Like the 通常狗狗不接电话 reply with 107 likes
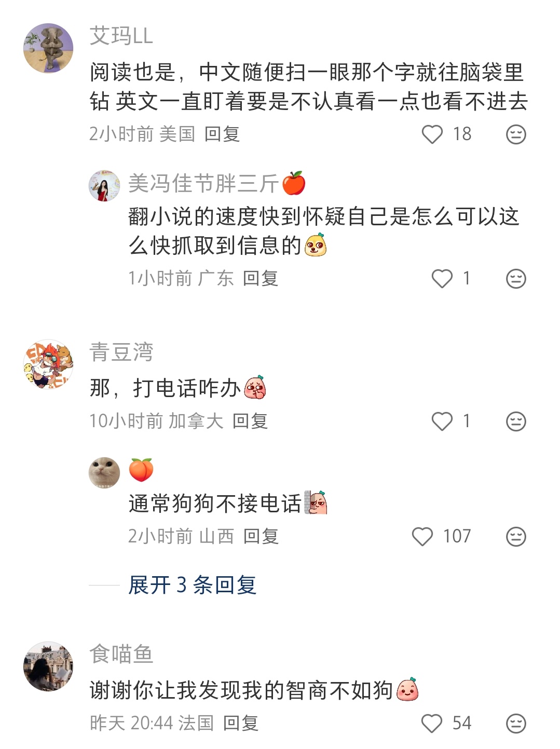This screenshot has height=749, width=560. (x=422, y=536)
